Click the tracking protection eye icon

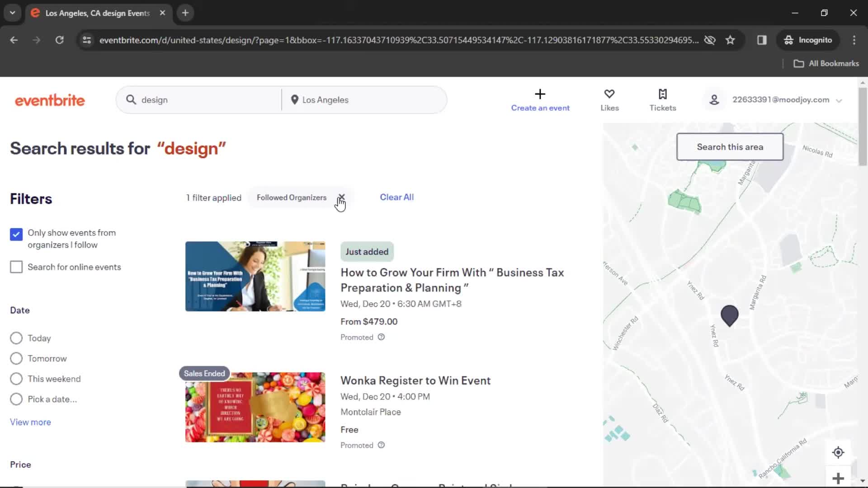click(710, 40)
